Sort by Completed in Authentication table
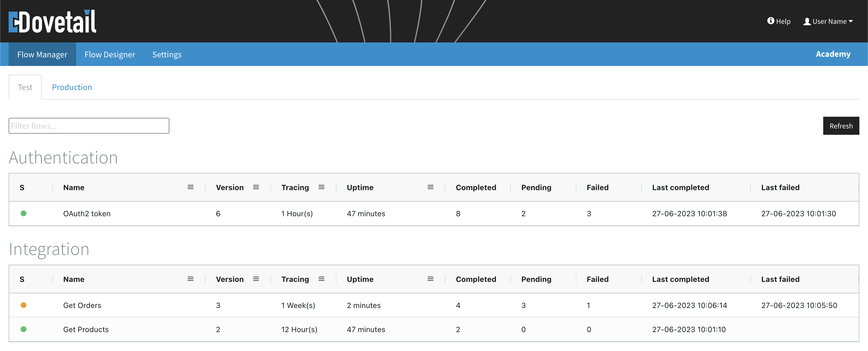 click(x=476, y=188)
